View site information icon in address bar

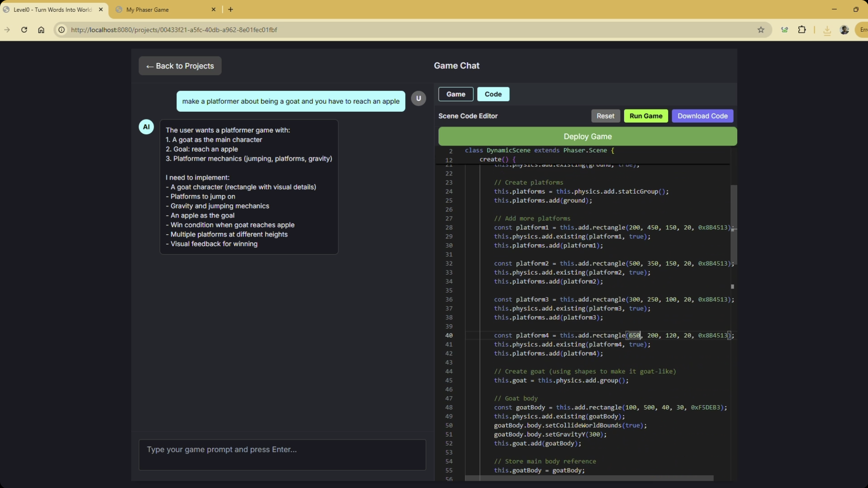click(x=62, y=30)
